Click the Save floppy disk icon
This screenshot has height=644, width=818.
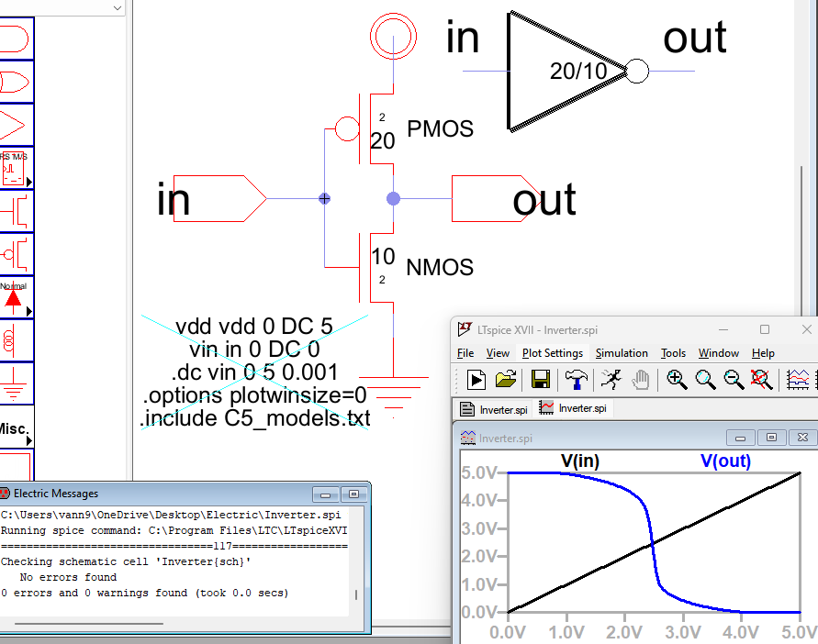click(541, 380)
